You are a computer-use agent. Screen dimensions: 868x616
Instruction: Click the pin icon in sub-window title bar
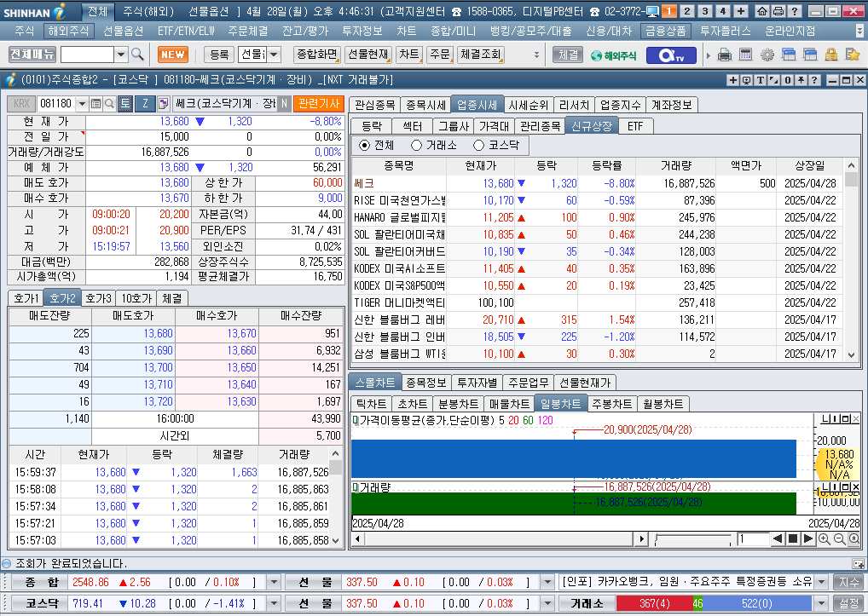coord(801,80)
